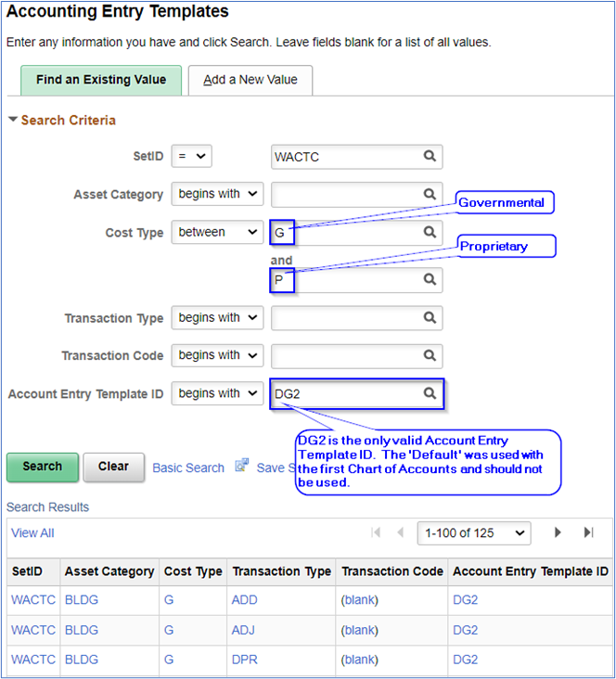Click lookup icon for Cost Type P field

pos(430,279)
